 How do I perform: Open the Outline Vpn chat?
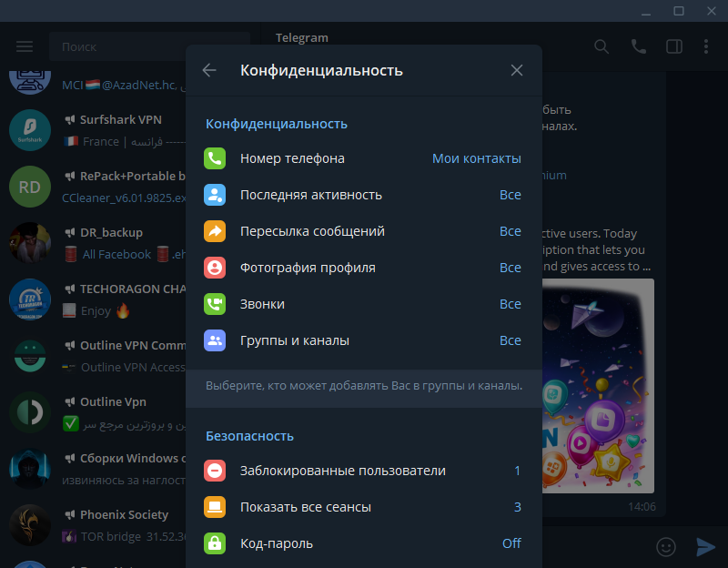tap(93, 412)
